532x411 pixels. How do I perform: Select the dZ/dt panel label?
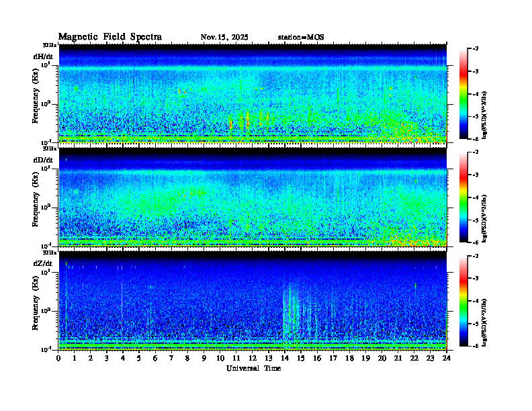[x=43, y=263]
